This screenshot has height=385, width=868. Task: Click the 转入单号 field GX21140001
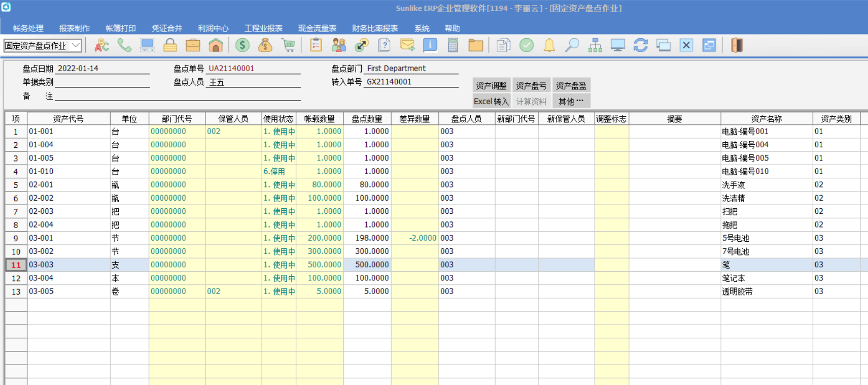pos(411,82)
